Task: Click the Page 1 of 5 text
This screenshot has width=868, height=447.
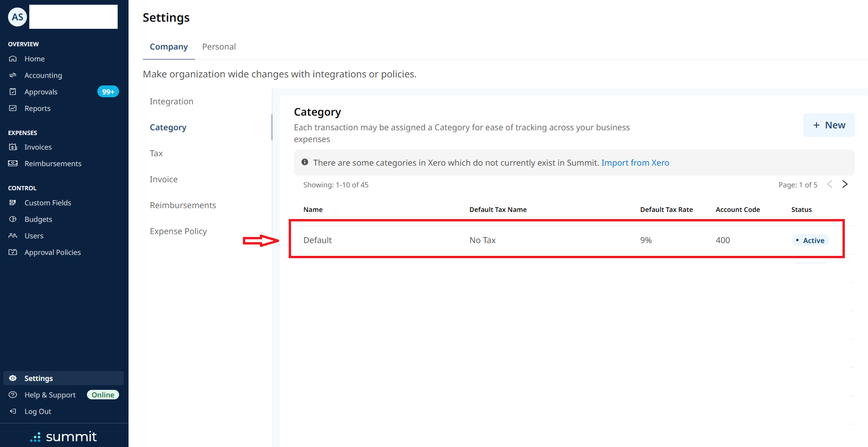Action: pos(798,185)
